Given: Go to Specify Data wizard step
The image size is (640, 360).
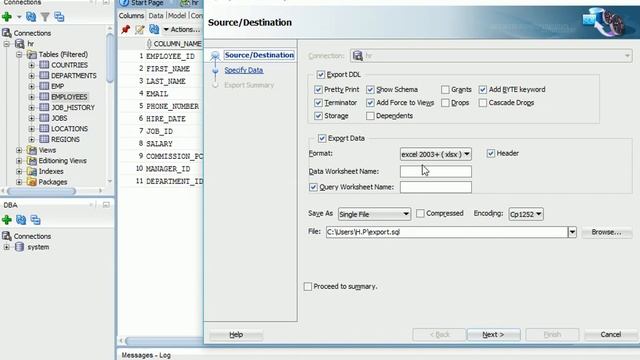Looking at the screenshot, I should coord(244,70).
